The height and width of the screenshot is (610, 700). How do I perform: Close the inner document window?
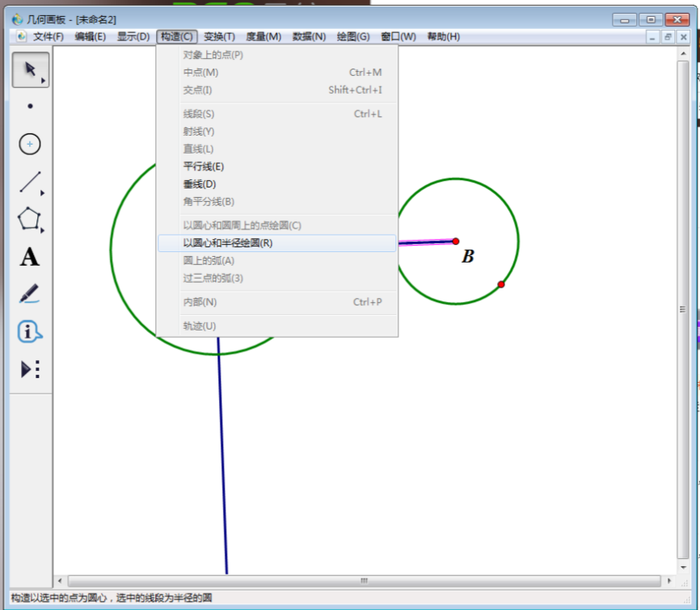pyautogui.click(x=684, y=37)
